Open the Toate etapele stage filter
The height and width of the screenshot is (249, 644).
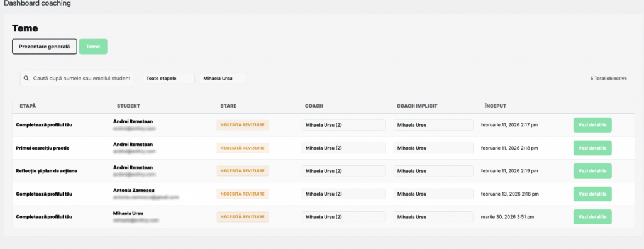click(169, 79)
